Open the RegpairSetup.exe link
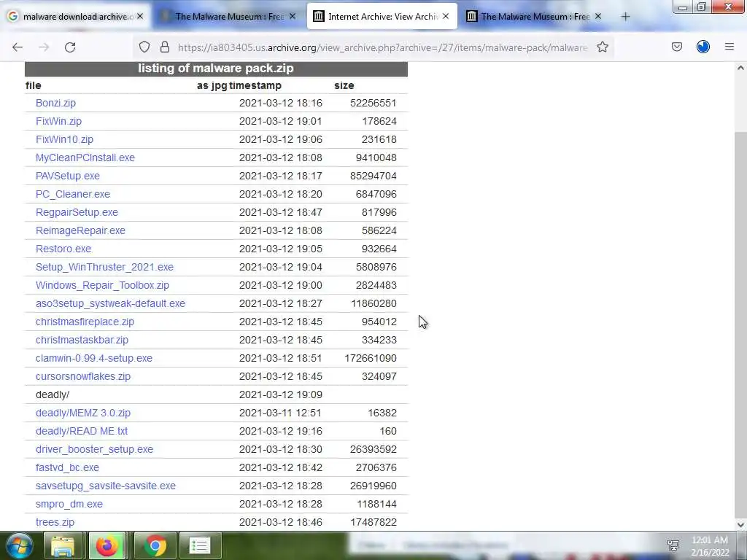 pos(77,212)
